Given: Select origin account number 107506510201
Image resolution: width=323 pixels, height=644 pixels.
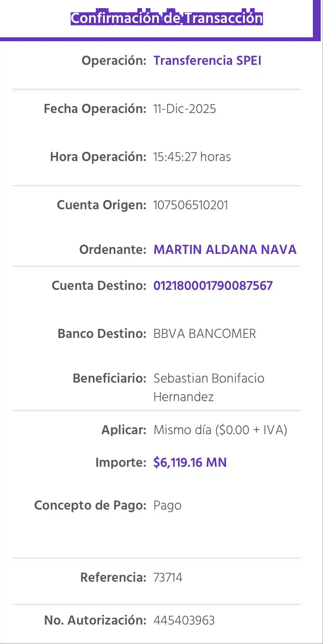Looking at the screenshot, I should click(x=191, y=205).
